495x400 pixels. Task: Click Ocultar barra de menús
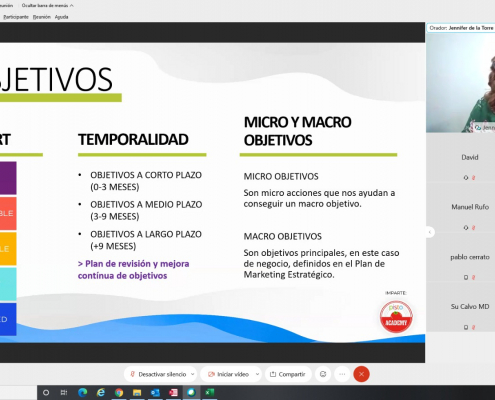point(47,5)
